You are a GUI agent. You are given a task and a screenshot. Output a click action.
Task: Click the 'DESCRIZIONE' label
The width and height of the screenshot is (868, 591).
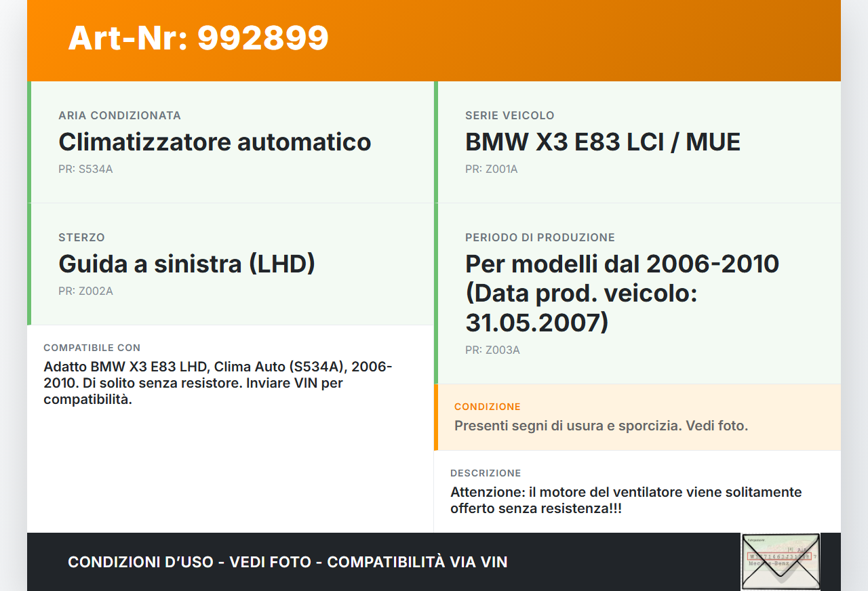486,473
